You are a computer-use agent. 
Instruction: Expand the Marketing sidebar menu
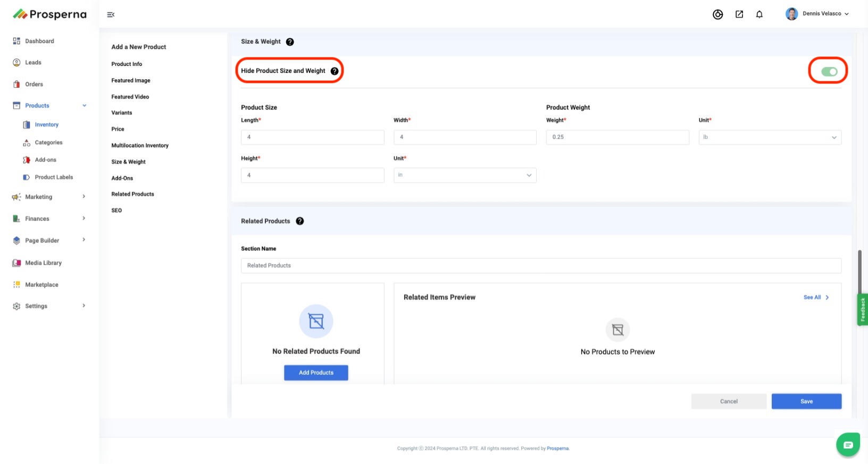(49, 197)
